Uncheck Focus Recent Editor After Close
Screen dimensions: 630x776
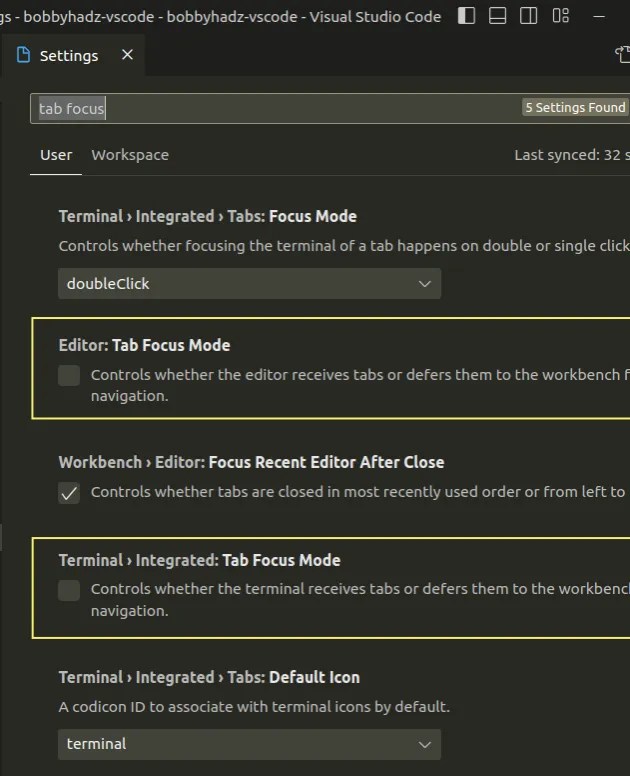[69, 492]
